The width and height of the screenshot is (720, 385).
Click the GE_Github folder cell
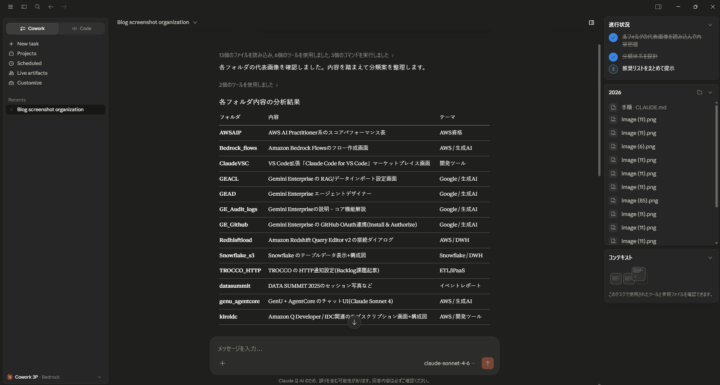pyautogui.click(x=234, y=225)
